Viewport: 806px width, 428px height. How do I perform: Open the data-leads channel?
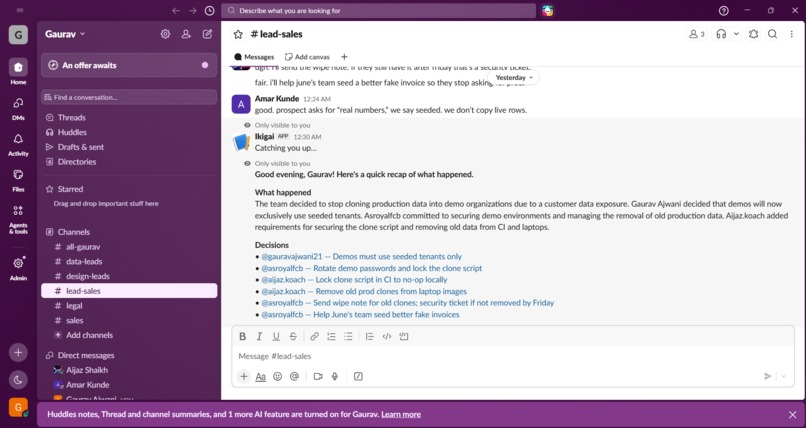tap(129, 262)
